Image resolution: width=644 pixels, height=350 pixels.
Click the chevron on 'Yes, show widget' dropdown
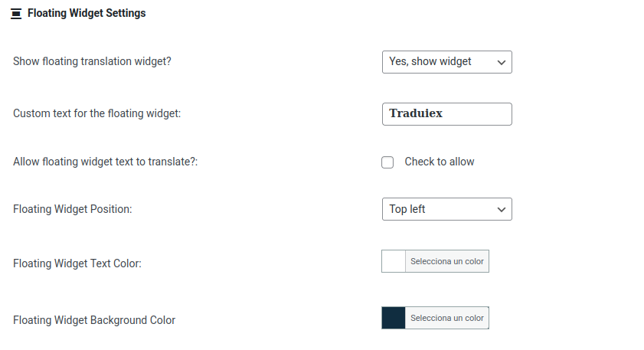click(502, 62)
